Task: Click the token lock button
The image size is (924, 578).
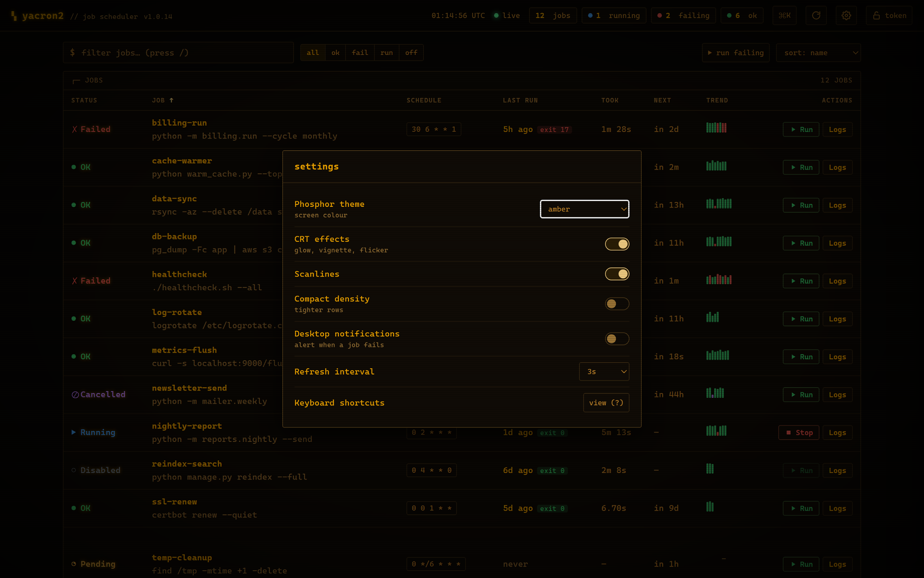Action: 889,16
